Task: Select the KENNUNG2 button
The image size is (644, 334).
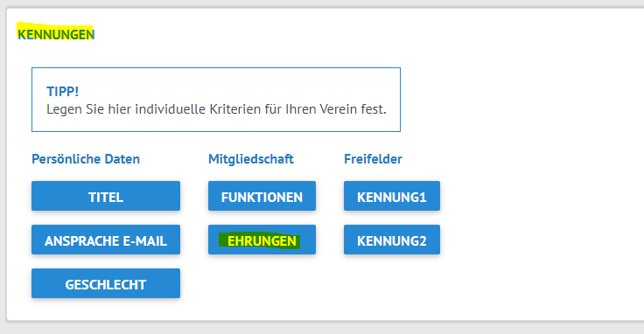Action: 392,240
